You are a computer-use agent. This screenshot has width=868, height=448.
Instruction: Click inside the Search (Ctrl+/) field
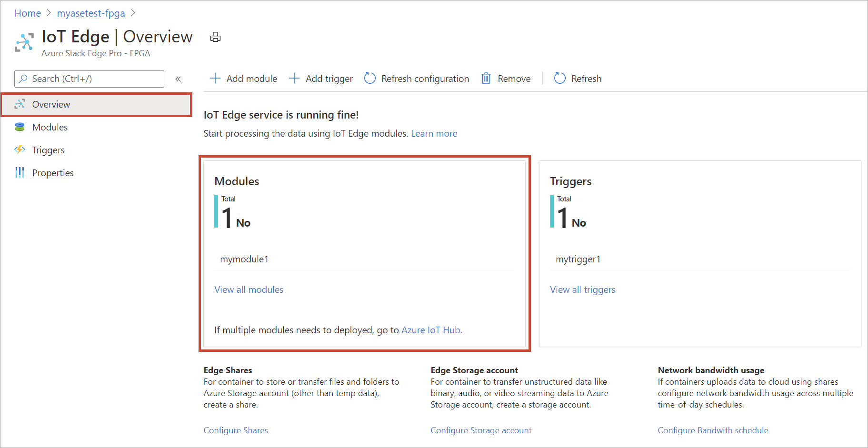coord(89,79)
